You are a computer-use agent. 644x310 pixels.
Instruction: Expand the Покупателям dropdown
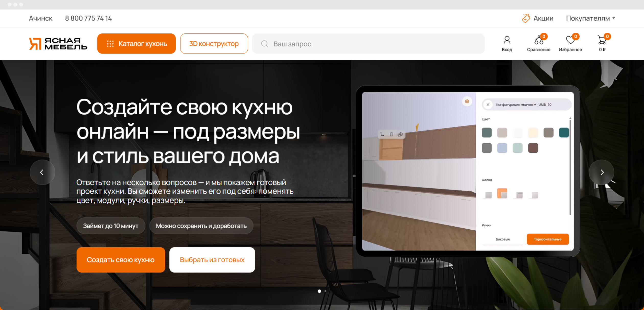click(591, 18)
